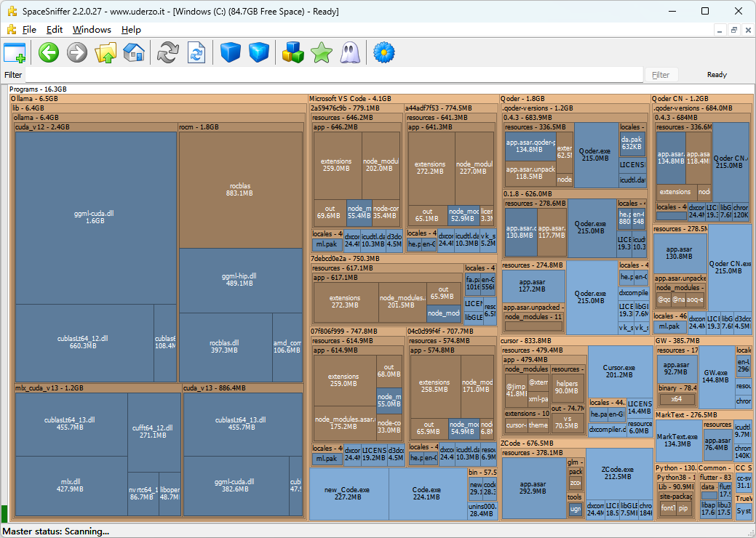
Task: Click the second blue cube (more detail) icon
Action: (259, 52)
